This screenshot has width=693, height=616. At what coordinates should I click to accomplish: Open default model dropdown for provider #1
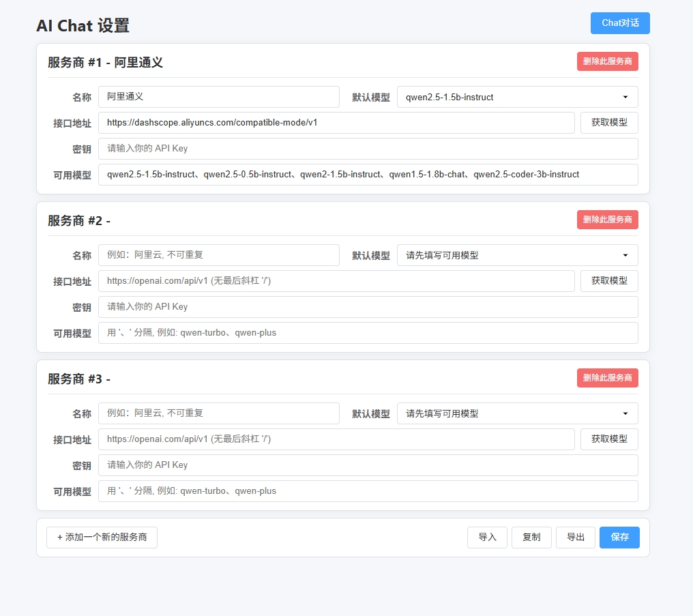(x=517, y=97)
